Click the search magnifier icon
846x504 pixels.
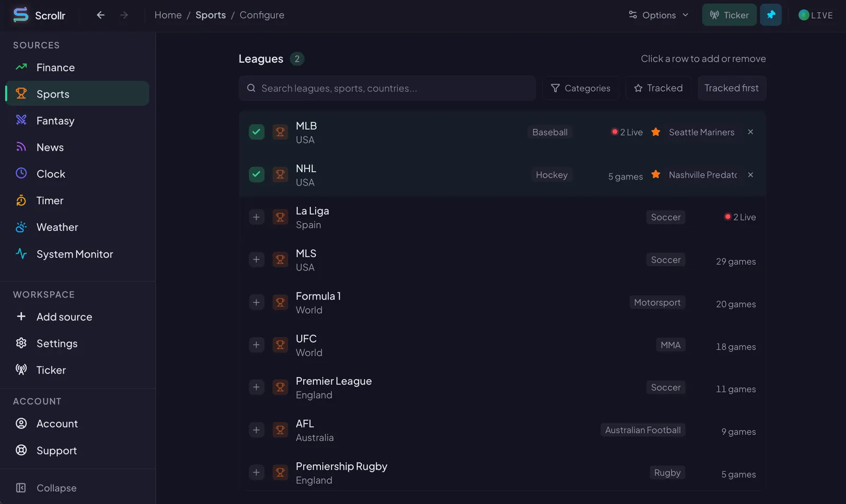tap(251, 88)
